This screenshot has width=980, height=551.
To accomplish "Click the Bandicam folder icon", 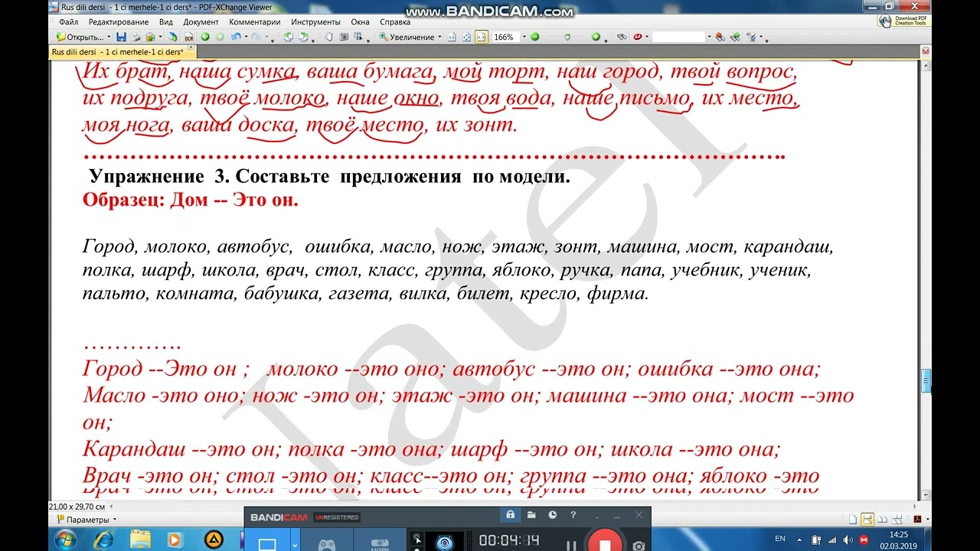I will 531,515.
